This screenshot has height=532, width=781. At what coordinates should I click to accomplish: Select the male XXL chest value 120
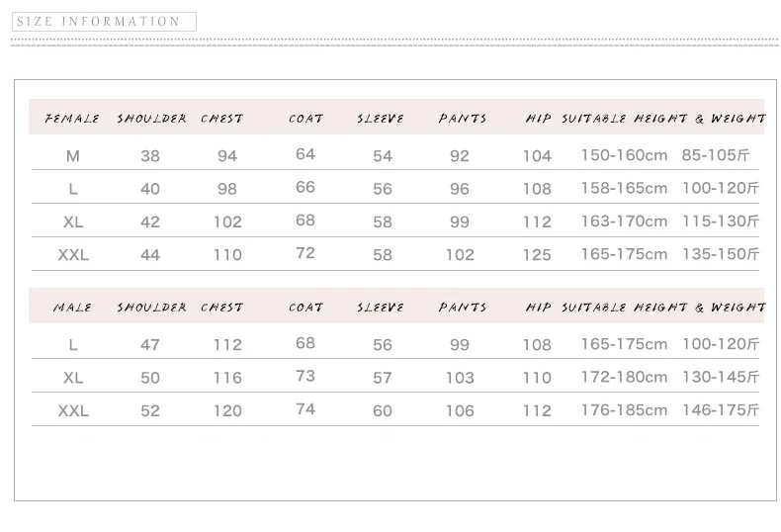coord(227,410)
